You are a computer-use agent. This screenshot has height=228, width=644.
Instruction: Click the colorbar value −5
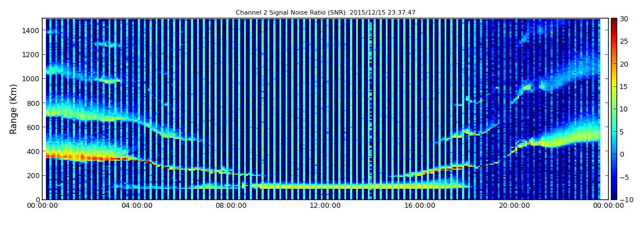click(624, 177)
